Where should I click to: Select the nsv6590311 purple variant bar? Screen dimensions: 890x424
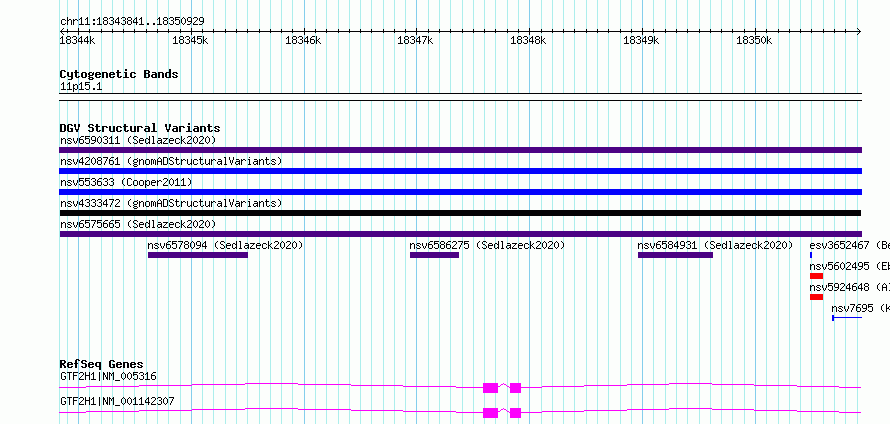point(460,150)
